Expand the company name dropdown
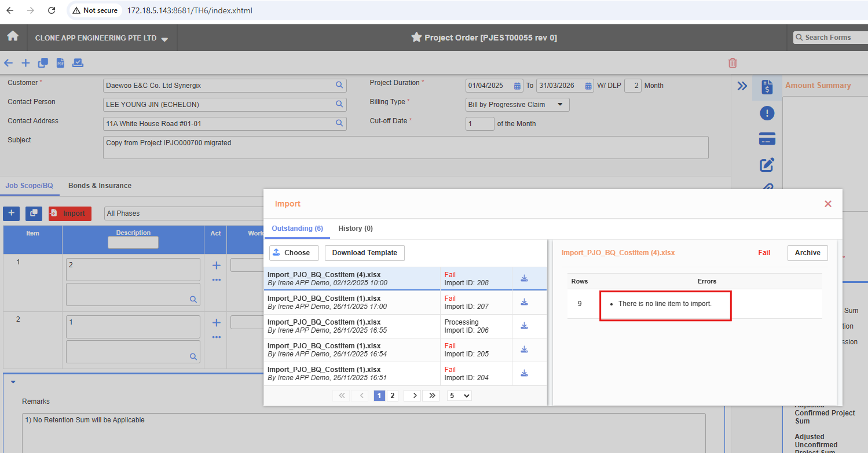Viewport: 868px width, 453px height. 164,39
